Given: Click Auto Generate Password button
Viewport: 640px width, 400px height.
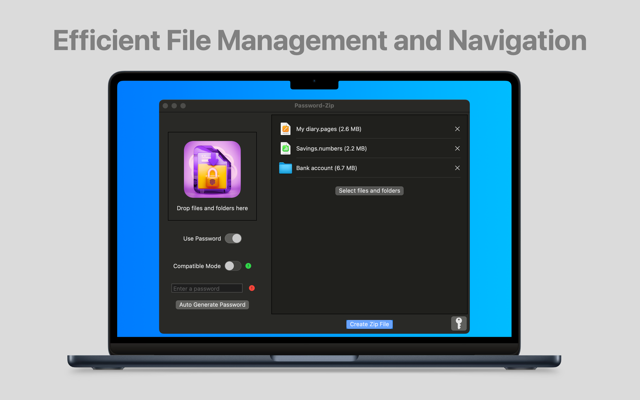Looking at the screenshot, I should point(212,304).
